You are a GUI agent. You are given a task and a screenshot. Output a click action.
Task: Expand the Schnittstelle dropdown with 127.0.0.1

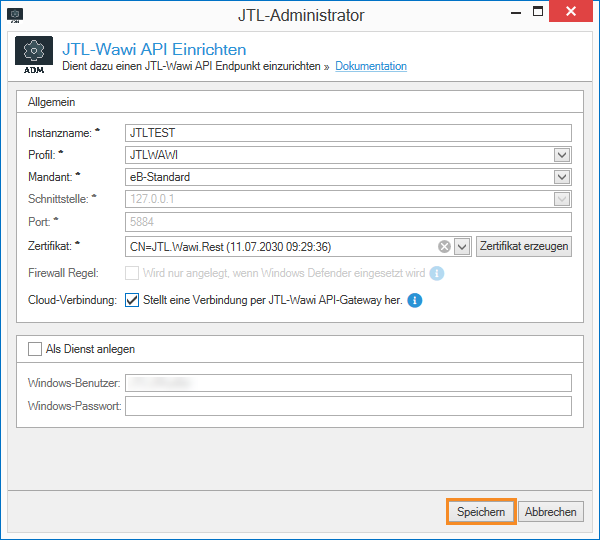562,199
